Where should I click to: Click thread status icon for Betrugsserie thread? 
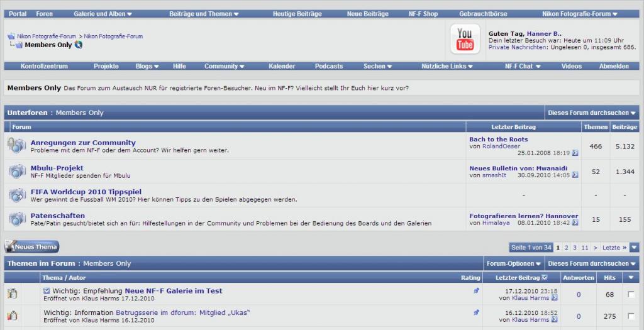point(13,316)
